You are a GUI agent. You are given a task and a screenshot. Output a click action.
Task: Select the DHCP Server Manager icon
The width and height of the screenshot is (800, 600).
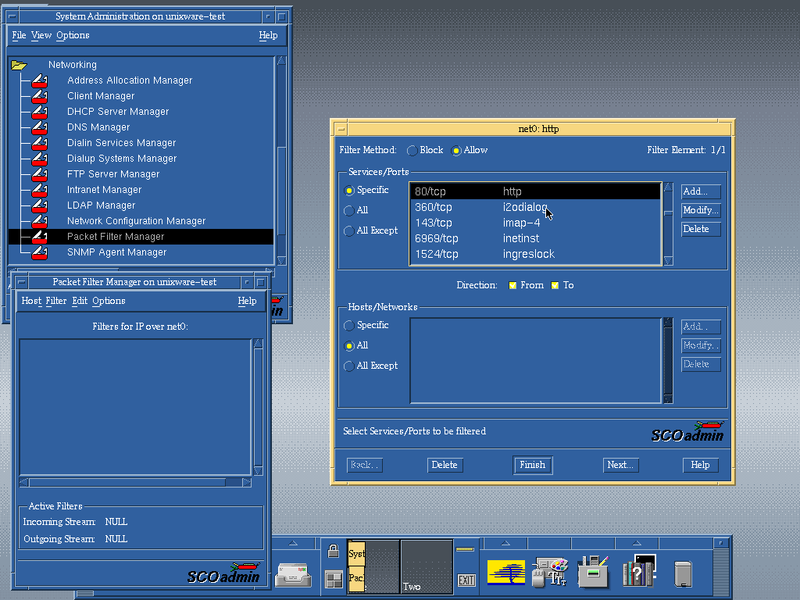[39, 112]
